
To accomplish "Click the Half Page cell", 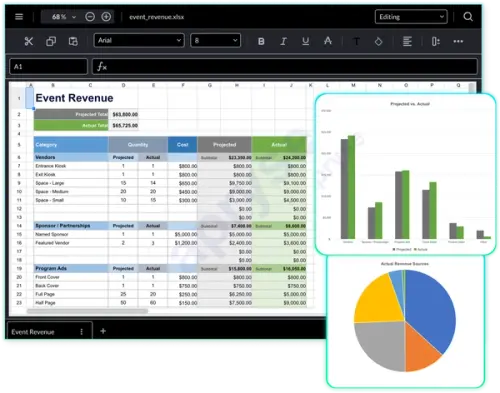I will coord(71,303).
